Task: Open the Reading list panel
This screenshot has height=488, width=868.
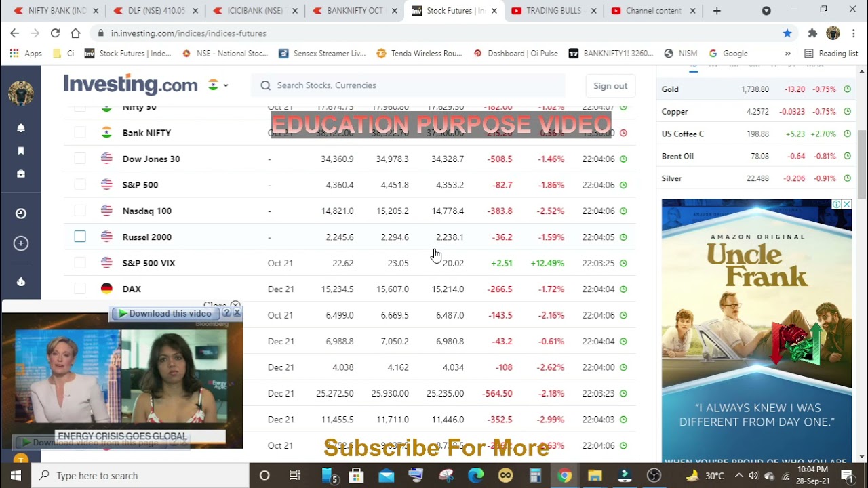Action: [831, 53]
